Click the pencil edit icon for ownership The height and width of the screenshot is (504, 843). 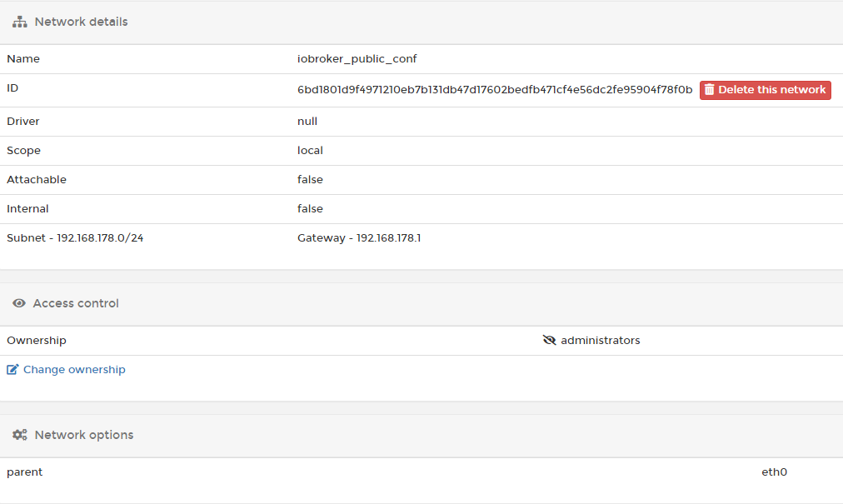12,369
